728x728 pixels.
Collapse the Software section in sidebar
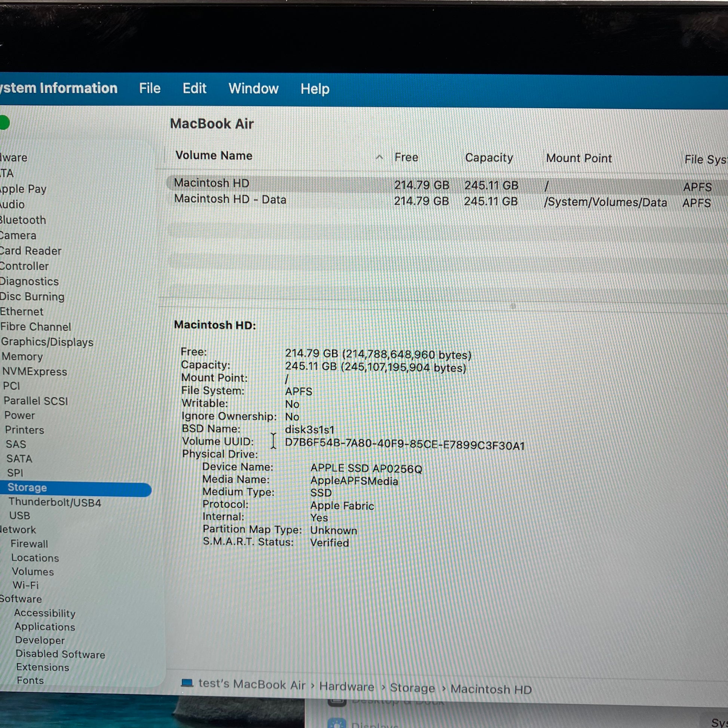point(21,599)
